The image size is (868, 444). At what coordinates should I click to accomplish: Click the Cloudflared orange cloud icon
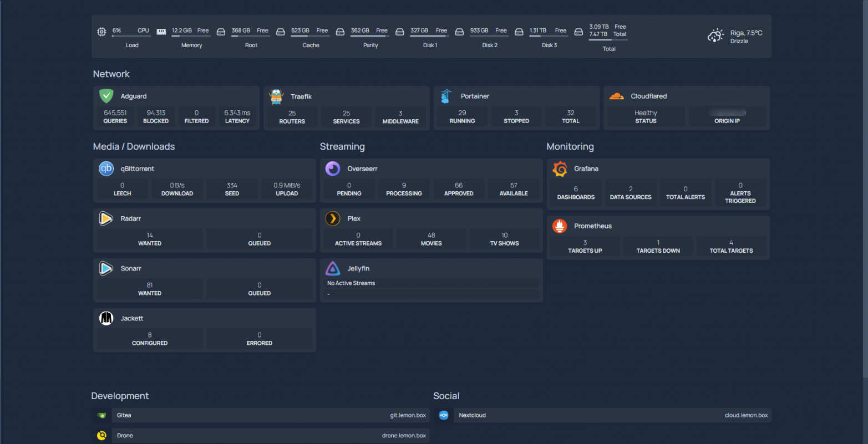(616, 96)
